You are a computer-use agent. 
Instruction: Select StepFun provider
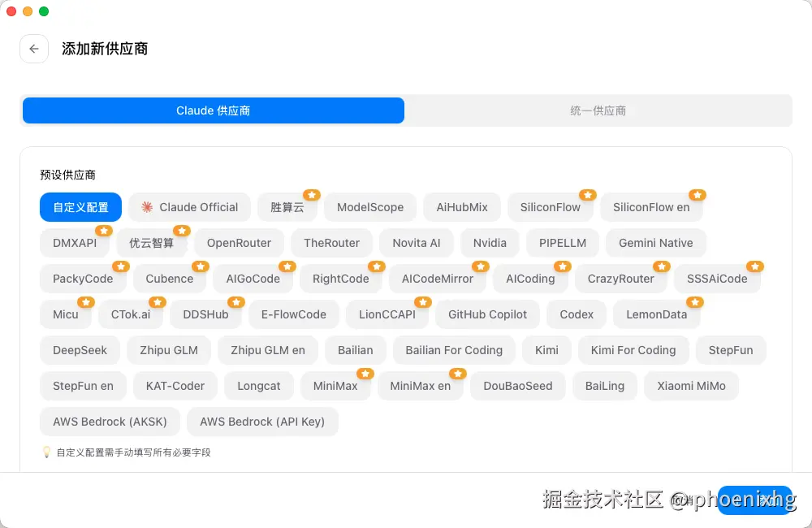click(x=731, y=350)
